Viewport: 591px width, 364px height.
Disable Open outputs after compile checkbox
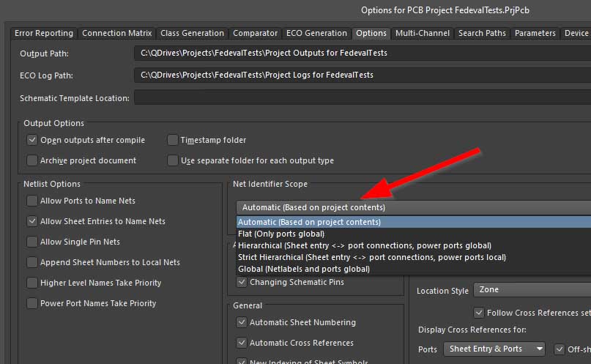click(32, 140)
